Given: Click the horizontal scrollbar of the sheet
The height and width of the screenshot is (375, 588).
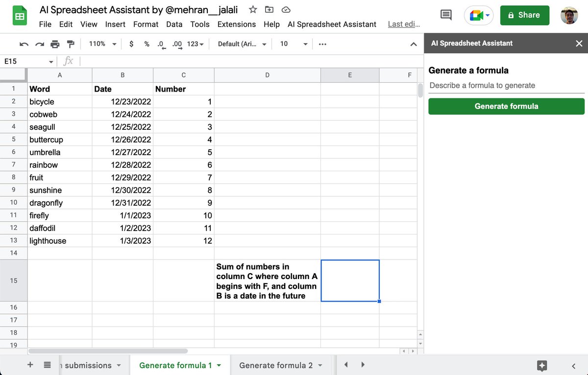Looking at the screenshot, I should point(108,351).
